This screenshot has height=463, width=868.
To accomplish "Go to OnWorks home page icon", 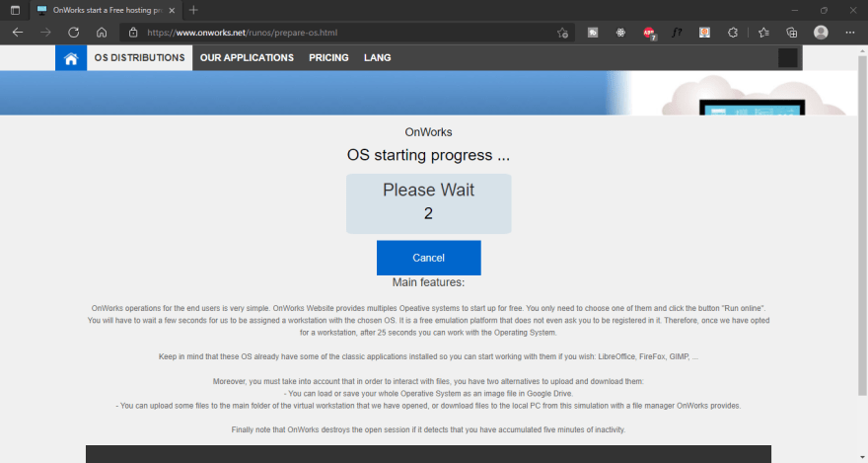I will [71, 57].
